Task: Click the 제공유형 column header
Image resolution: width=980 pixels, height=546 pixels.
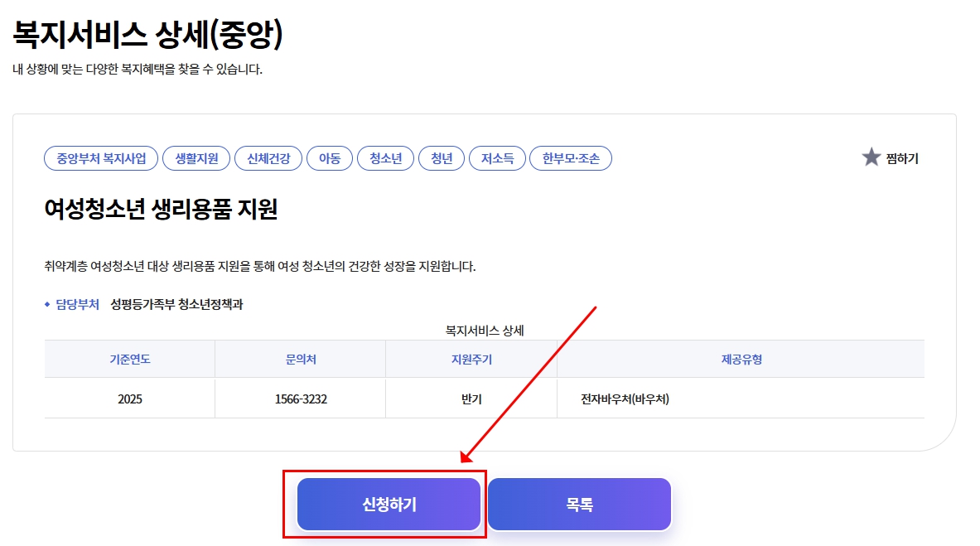Action: [x=741, y=358]
